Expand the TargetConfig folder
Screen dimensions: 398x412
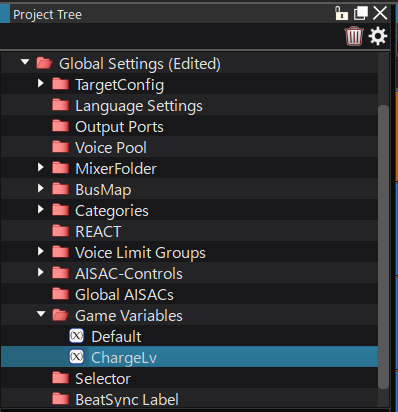(41, 83)
